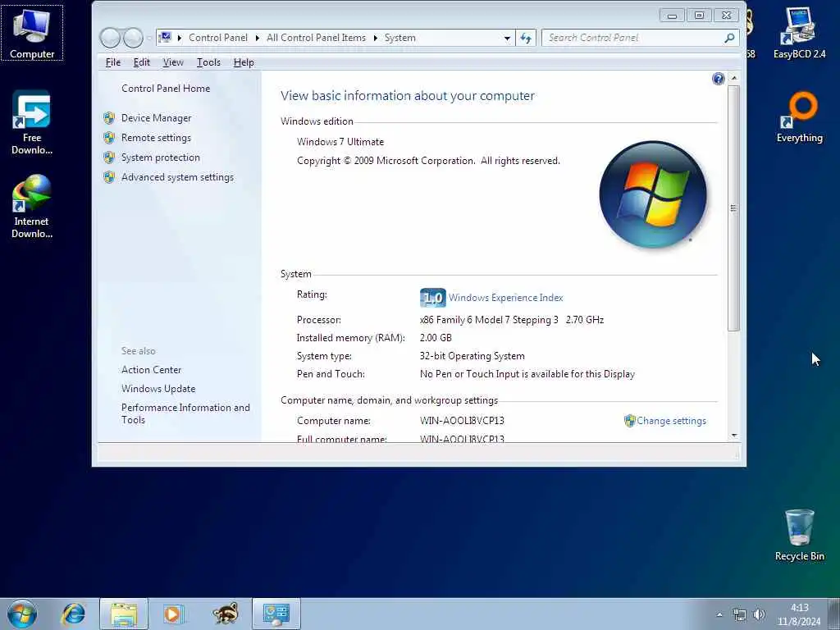Click the Back navigation arrow button

click(x=111, y=38)
